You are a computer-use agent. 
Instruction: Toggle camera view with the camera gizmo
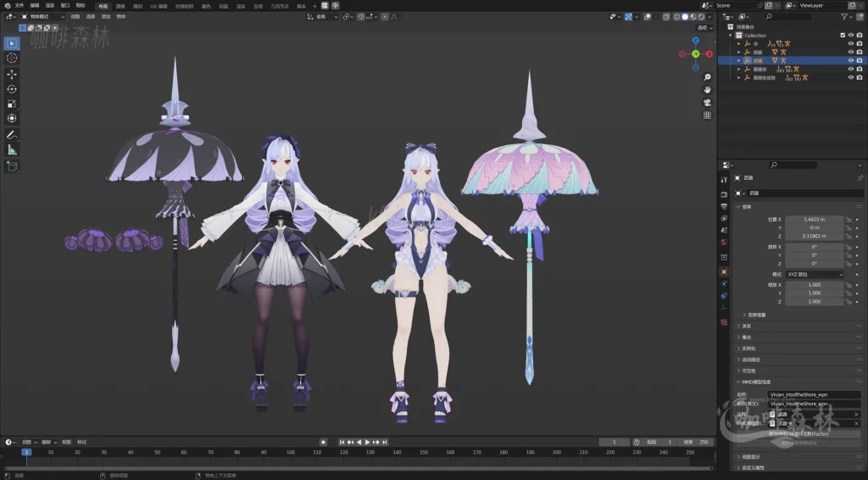click(x=707, y=103)
